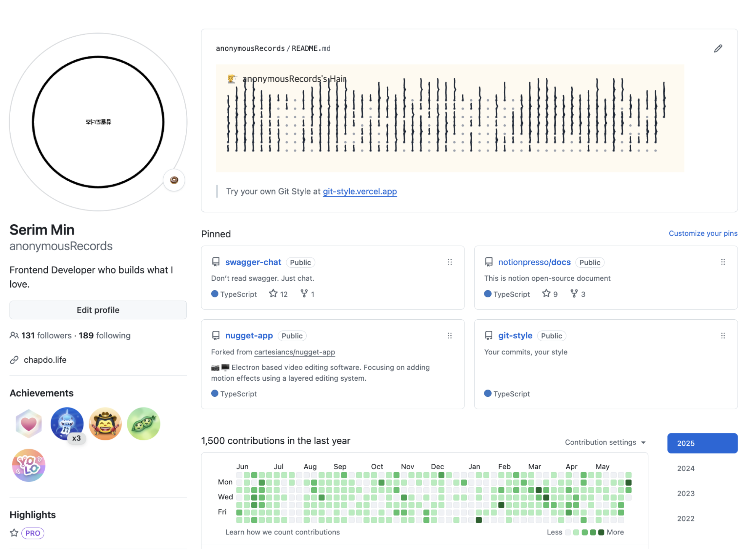Grab drag handle on git-style pin
This screenshot has width=749, height=560.
pos(723,336)
